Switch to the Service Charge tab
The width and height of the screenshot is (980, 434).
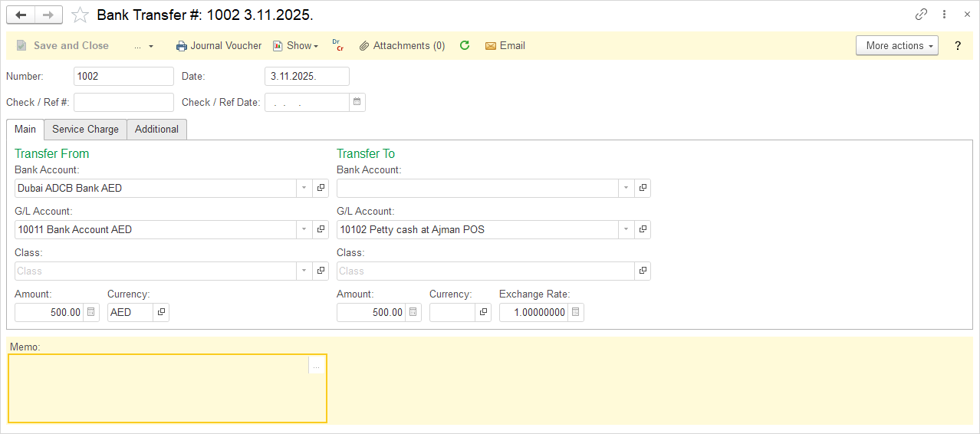[85, 129]
